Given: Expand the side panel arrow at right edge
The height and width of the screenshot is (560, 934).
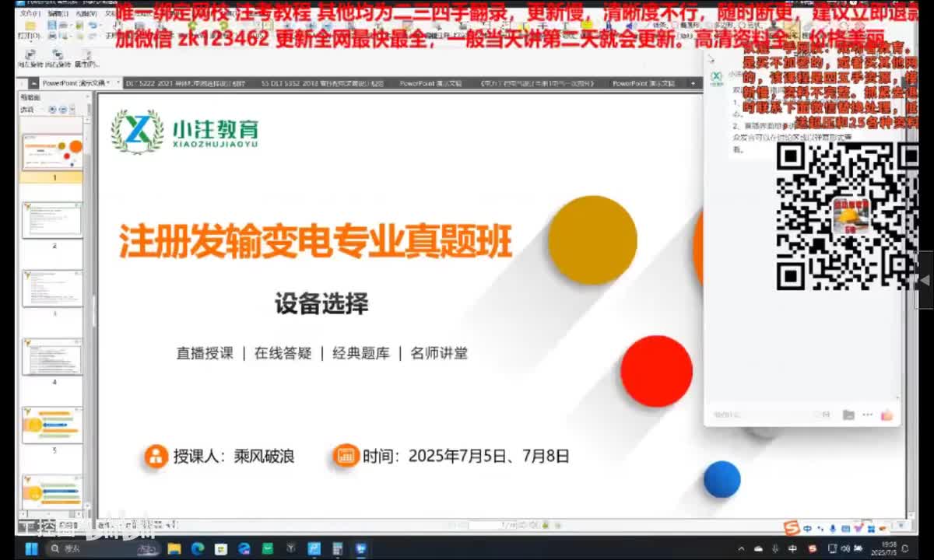Looking at the screenshot, I should [x=925, y=281].
